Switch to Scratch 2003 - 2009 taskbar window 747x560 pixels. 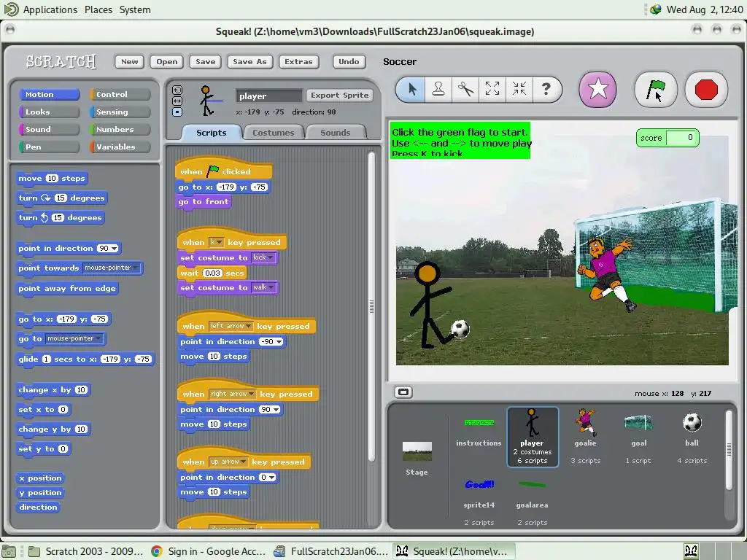[86, 551]
